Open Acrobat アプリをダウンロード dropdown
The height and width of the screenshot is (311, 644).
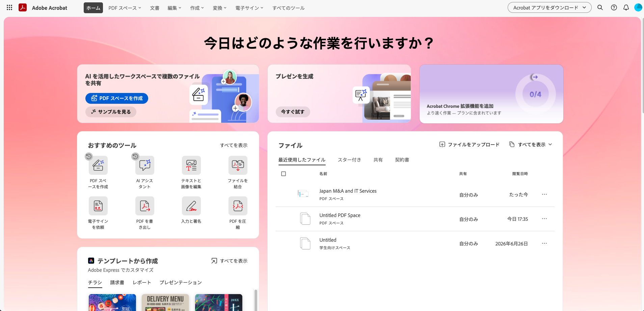(x=549, y=7)
